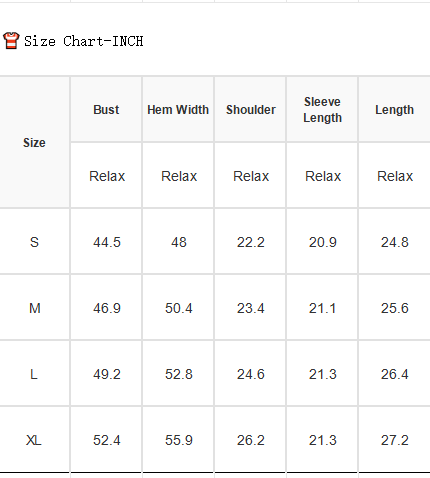The height and width of the screenshot is (478, 430).
Task: Select the M size row label
Action: click(x=34, y=308)
